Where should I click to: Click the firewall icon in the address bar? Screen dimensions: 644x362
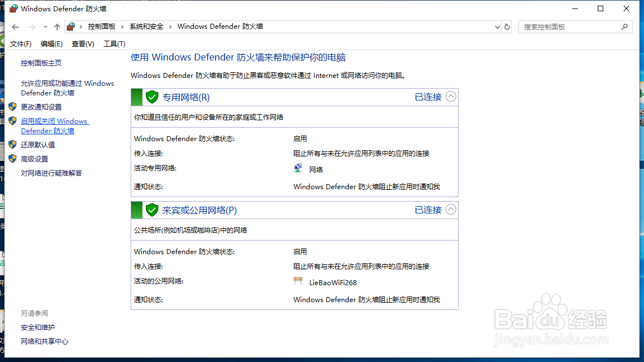point(71,27)
